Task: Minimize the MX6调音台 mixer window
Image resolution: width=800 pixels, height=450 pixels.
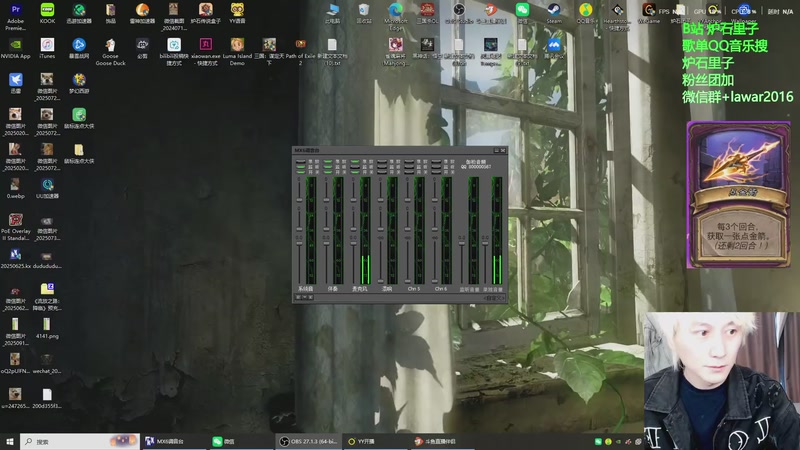Action: coord(496,151)
